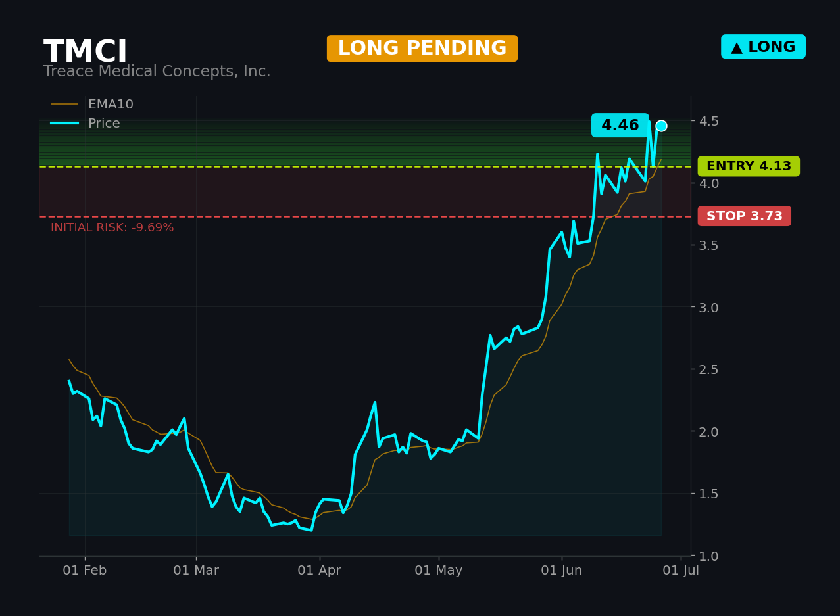The width and height of the screenshot is (840, 616).
Task: Click the 01 Mar axis label
Action: 196,571
